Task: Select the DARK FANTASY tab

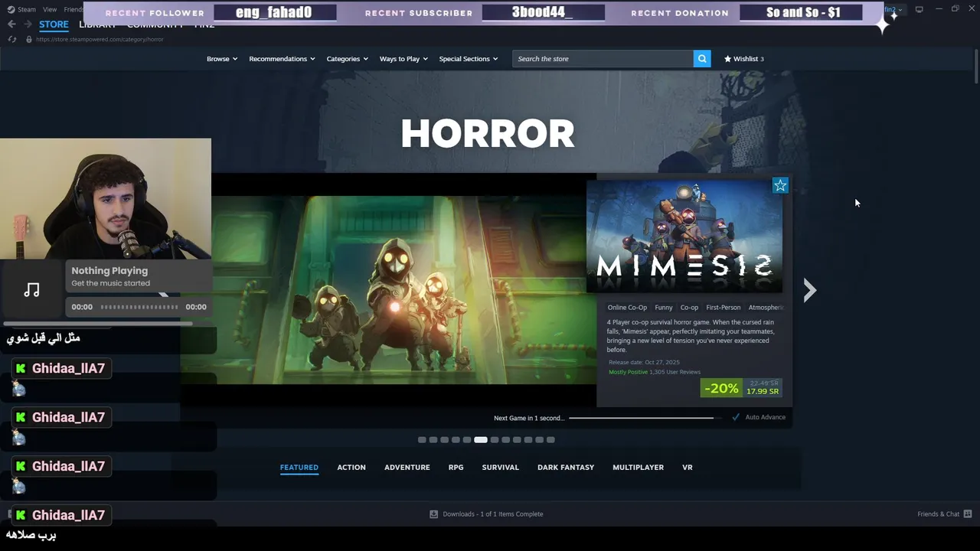Action: [566, 468]
